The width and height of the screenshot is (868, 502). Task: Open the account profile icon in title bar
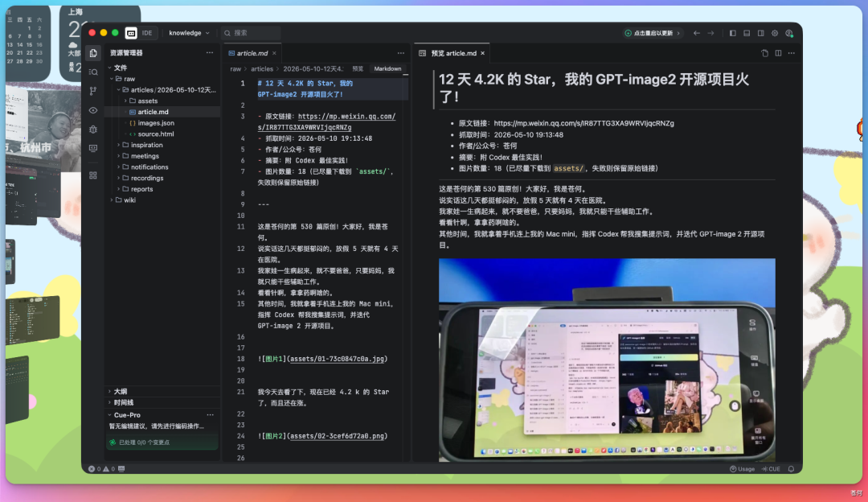point(789,33)
